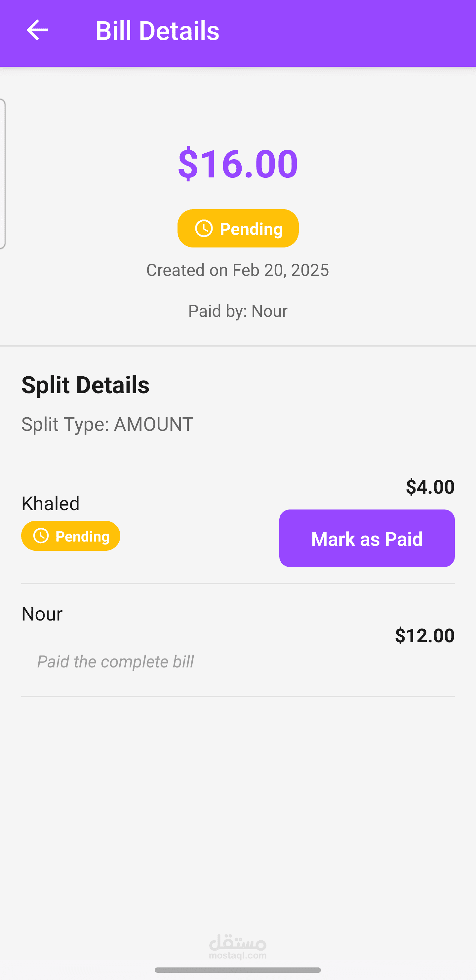The image size is (476, 980).
Task: Click the mostaql watermark logo
Action: tap(238, 947)
